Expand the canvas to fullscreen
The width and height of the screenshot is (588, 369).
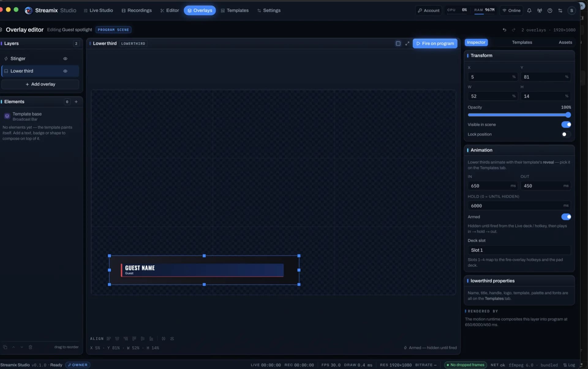click(x=407, y=44)
